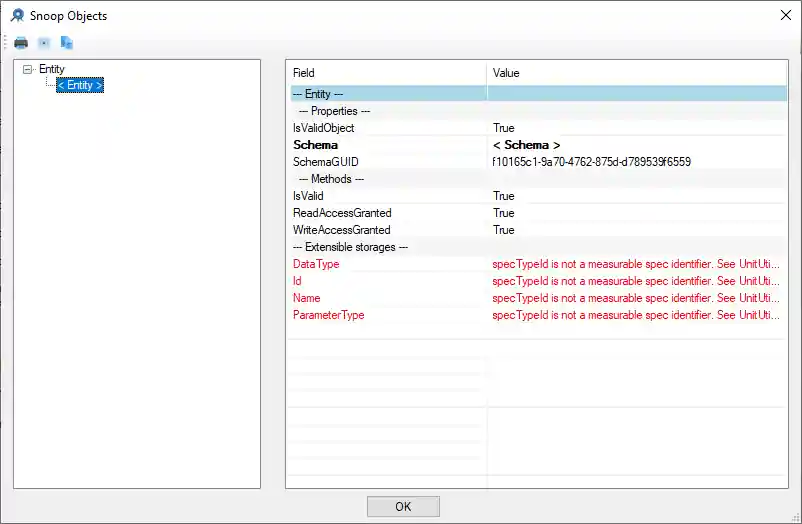Click the ReadAccessGranted method row
Image resolution: width=802 pixels, height=524 pixels.
(342, 213)
